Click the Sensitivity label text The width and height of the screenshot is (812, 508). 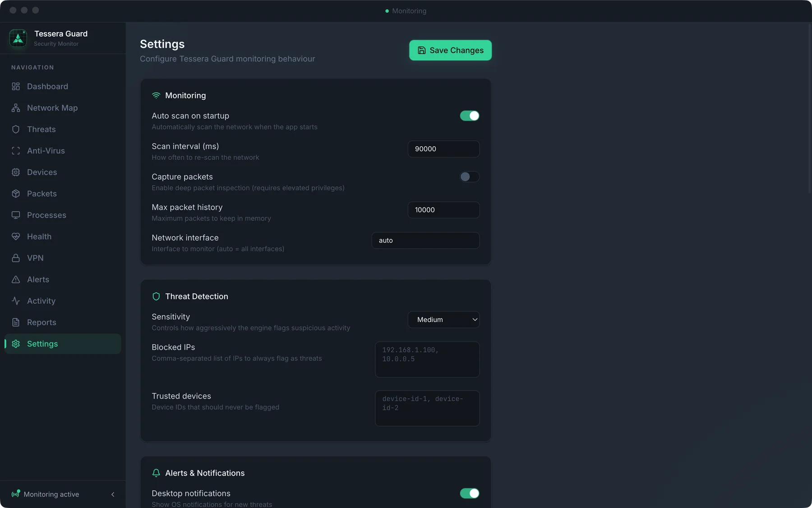(x=171, y=317)
